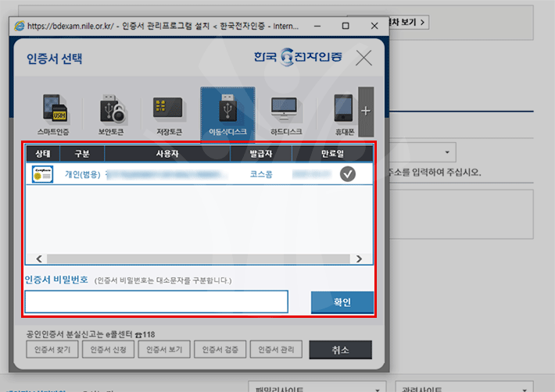This screenshot has width=555, height=392.
Task: Sort by the 사용자 column header
Action: click(167, 153)
